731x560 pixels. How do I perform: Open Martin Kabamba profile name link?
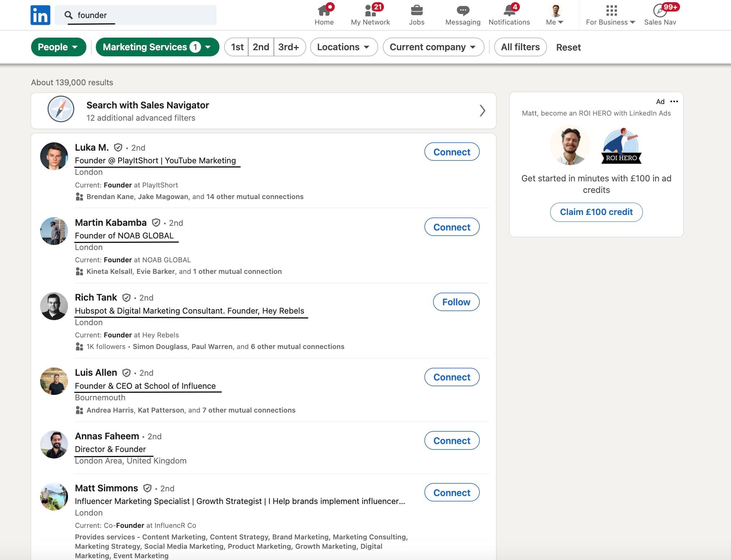tap(111, 223)
